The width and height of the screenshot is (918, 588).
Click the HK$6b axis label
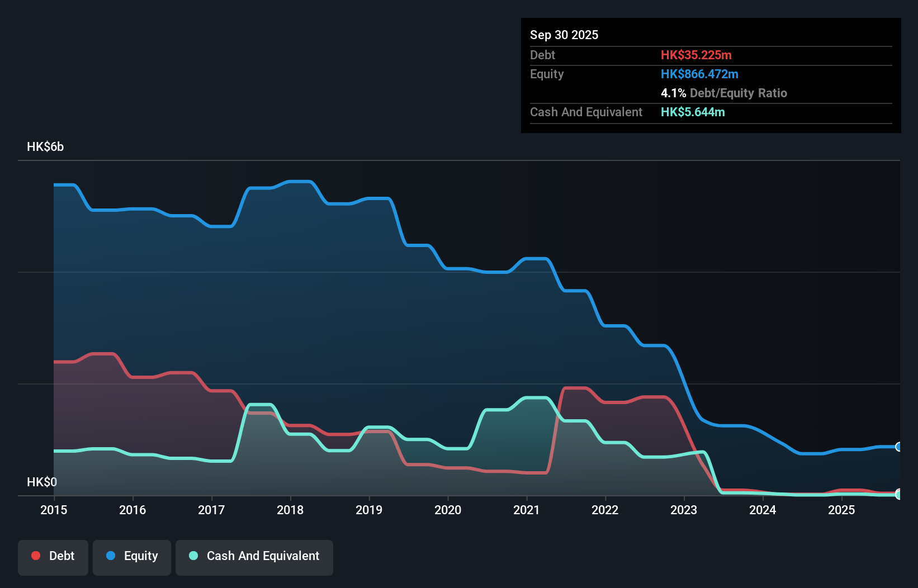coord(45,147)
